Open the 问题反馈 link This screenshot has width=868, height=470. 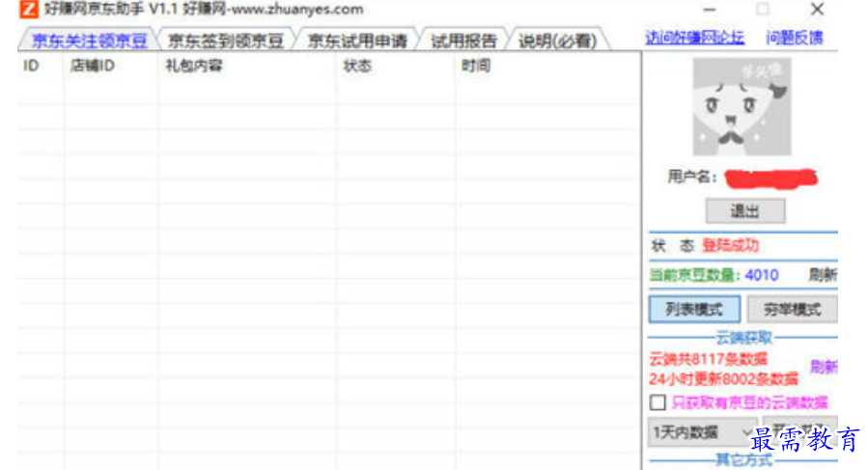click(x=795, y=38)
